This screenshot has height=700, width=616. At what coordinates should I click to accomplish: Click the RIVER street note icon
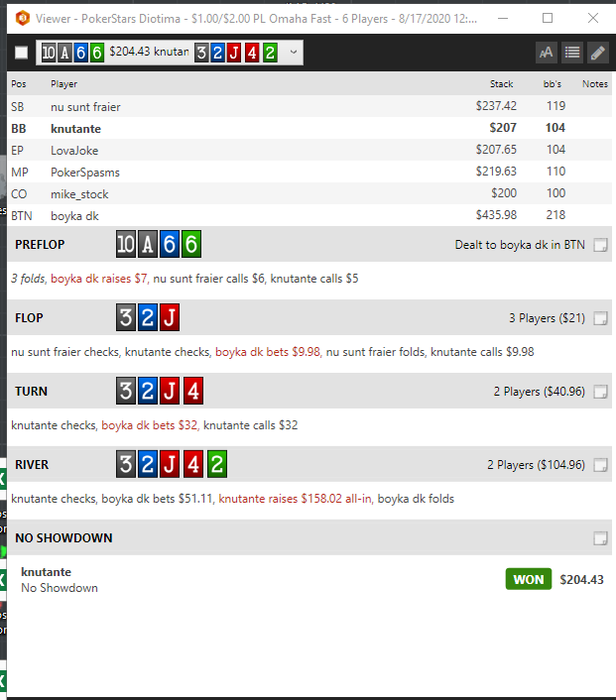600,465
